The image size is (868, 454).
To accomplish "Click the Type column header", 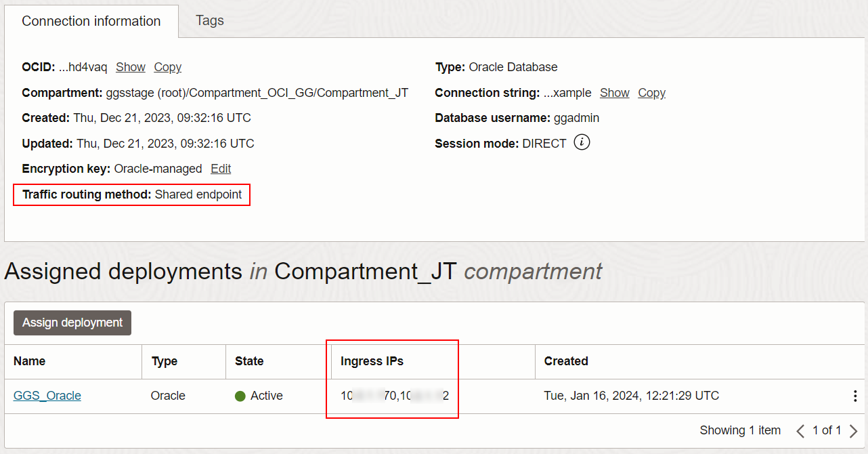I will (x=164, y=361).
